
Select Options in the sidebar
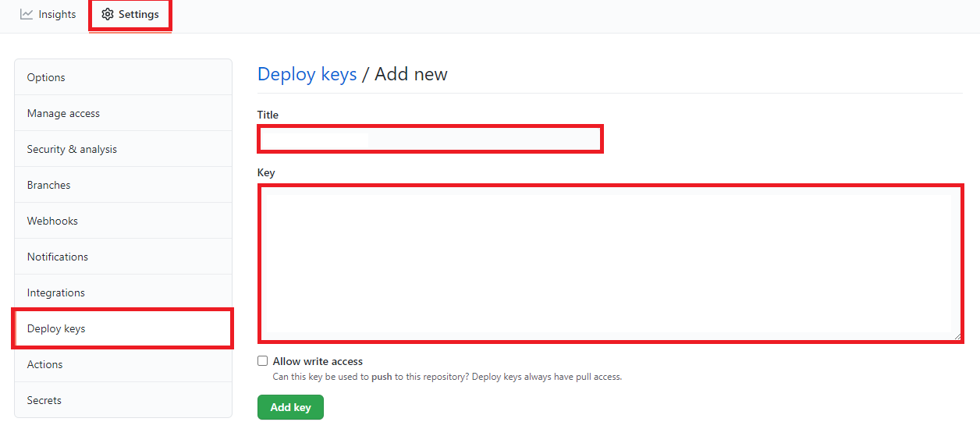click(x=123, y=77)
